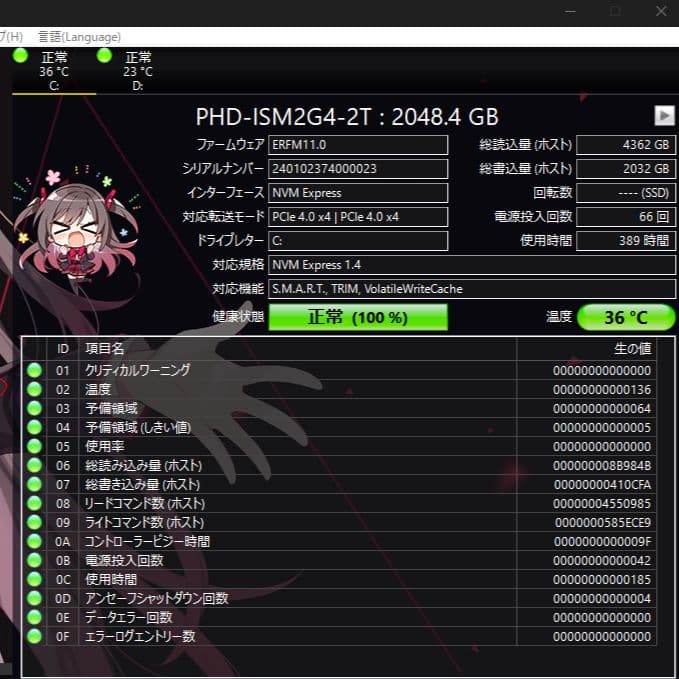
Task: Click the 電源投入回数 label beside 66 回
Action: click(534, 217)
